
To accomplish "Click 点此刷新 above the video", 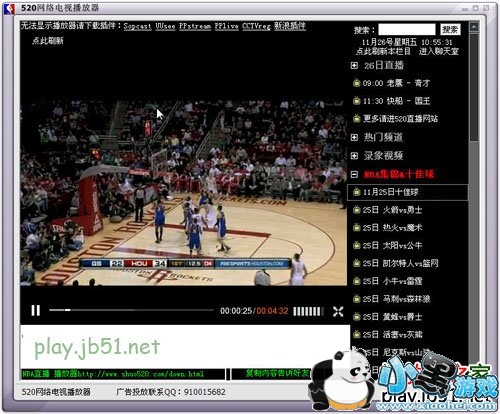I will 48,41.
